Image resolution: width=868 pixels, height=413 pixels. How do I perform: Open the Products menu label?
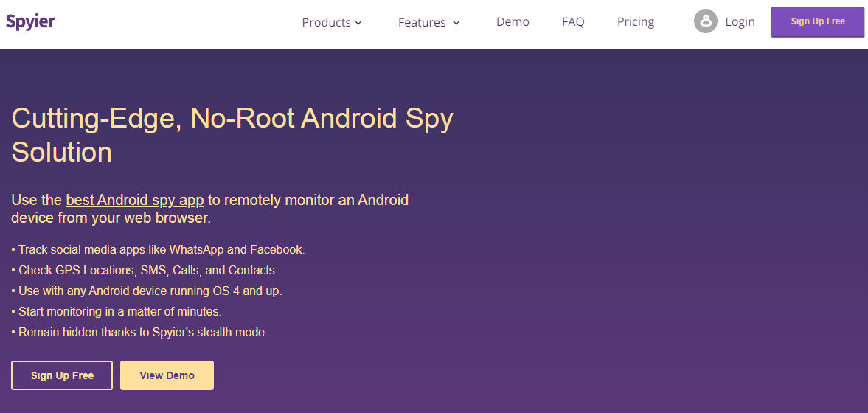(326, 22)
